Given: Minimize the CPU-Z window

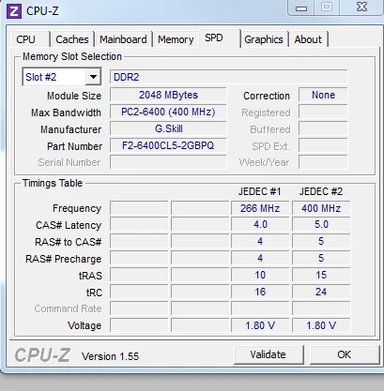Looking at the screenshot, I should coord(301,7).
